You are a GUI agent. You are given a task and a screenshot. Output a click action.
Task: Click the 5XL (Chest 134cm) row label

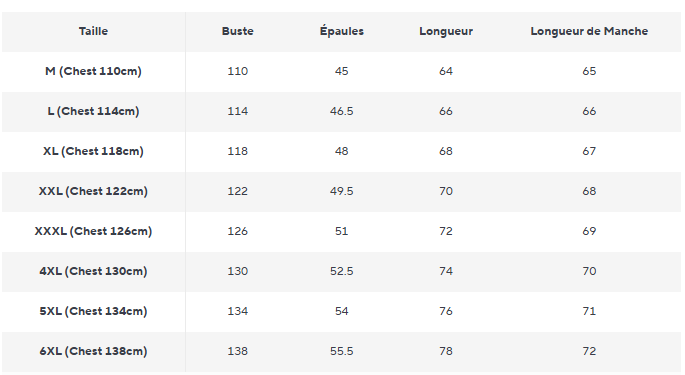click(x=93, y=311)
